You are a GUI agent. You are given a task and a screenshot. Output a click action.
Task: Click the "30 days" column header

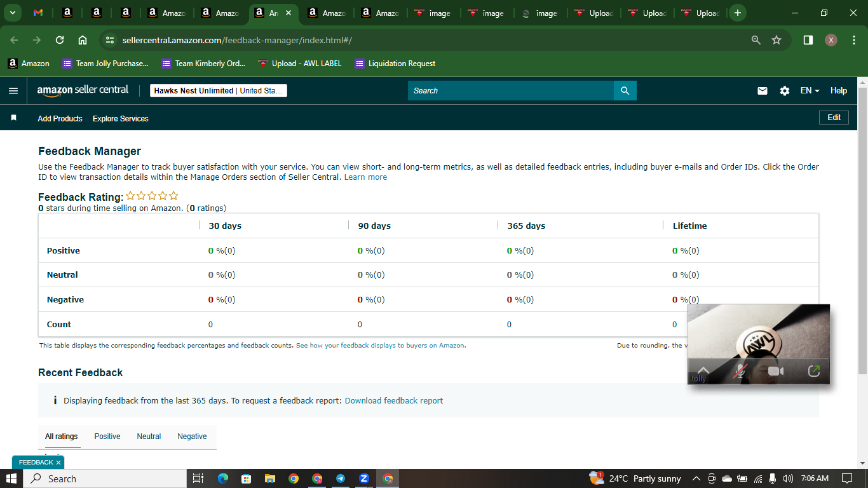coord(225,226)
